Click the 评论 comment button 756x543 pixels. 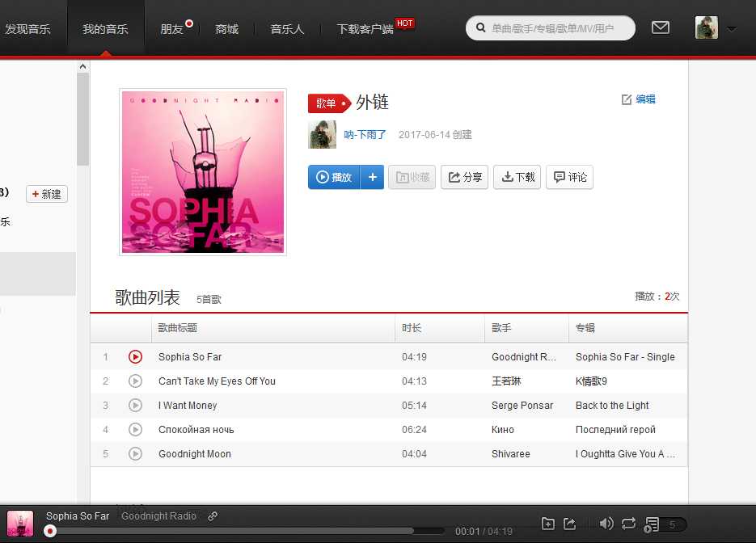pos(569,177)
